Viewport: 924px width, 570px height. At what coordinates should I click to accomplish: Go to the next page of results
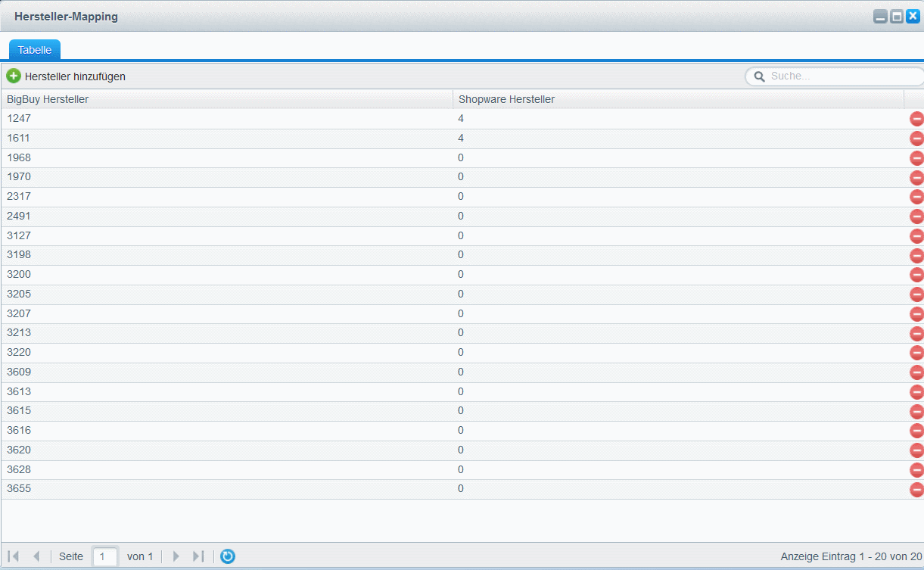point(176,556)
